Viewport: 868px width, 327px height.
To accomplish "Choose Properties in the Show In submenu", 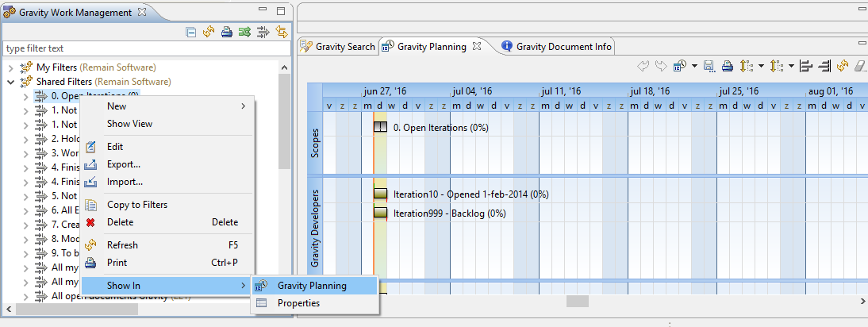I will pos(298,303).
